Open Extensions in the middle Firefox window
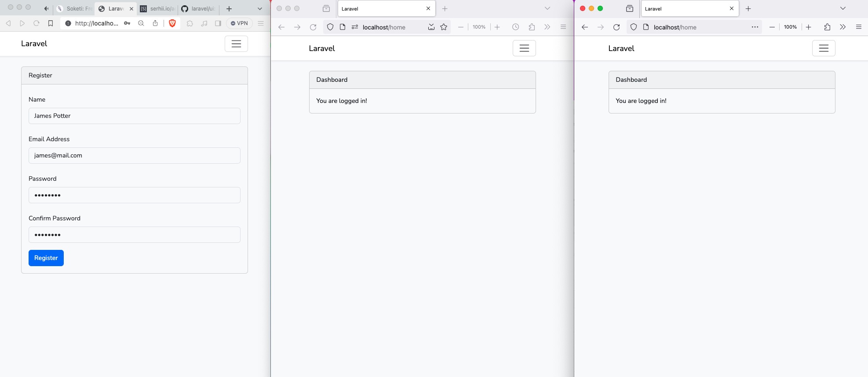Image resolution: width=868 pixels, height=377 pixels. tap(532, 27)
